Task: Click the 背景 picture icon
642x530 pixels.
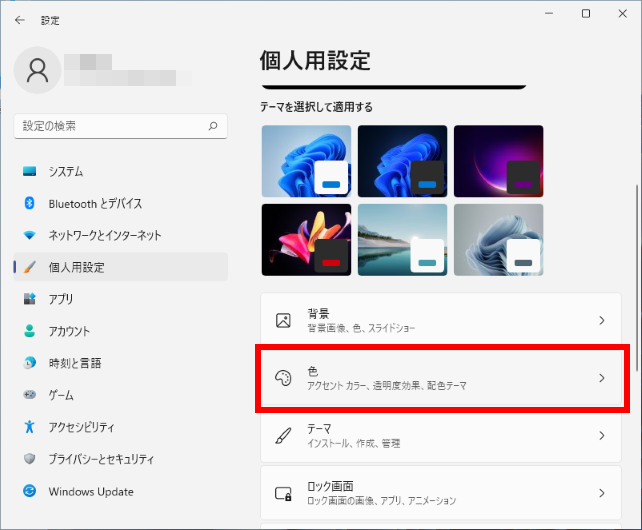Action: point(283,320)
